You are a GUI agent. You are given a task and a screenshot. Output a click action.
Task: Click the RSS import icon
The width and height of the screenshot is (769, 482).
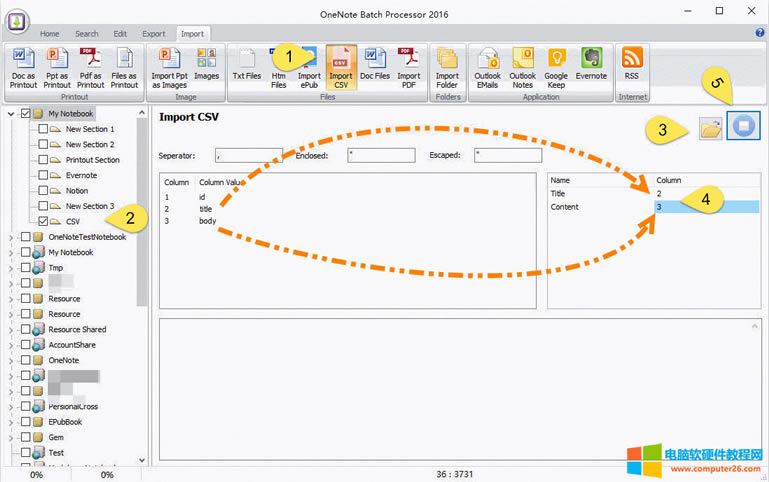click(631, 66)
